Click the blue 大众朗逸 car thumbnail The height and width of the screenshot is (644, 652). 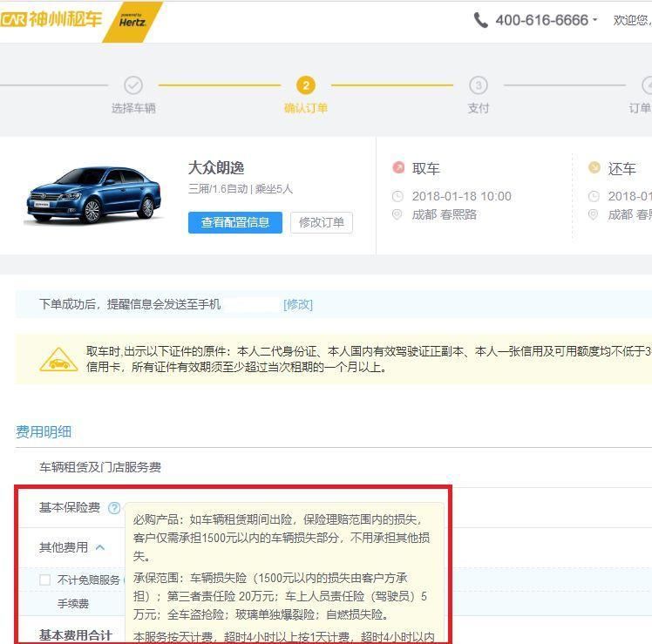[x=93, y=194]
